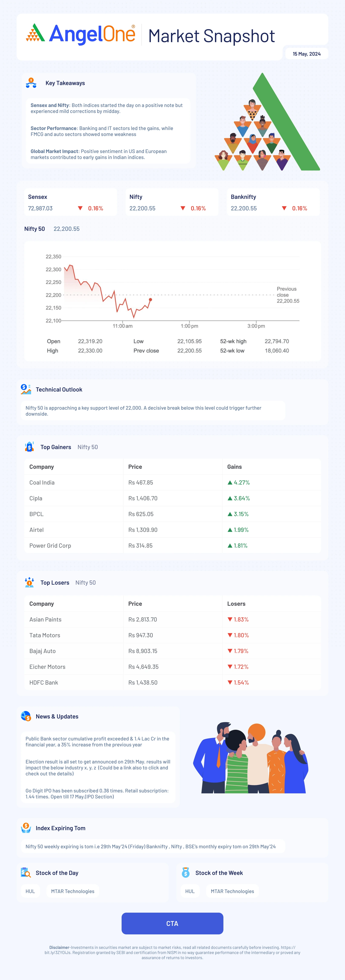
Task: Click the Gains column header
Action: [x=234, y=467]
